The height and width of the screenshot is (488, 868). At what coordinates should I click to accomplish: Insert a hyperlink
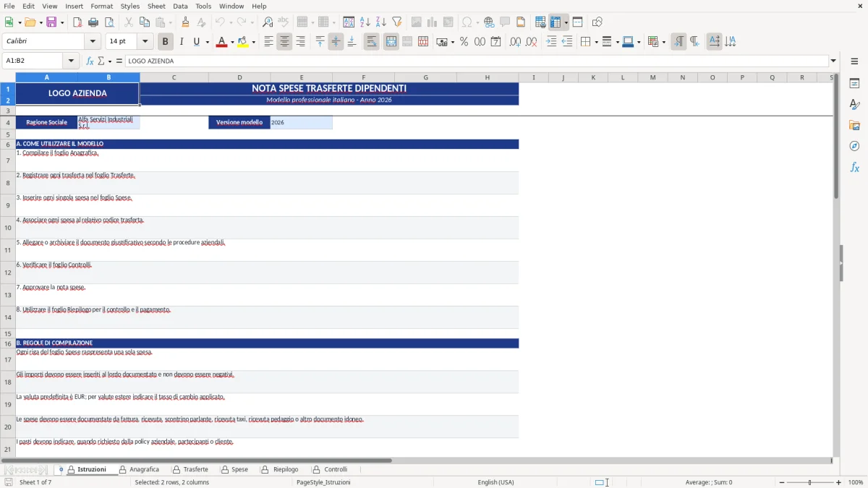pos(489,22)
